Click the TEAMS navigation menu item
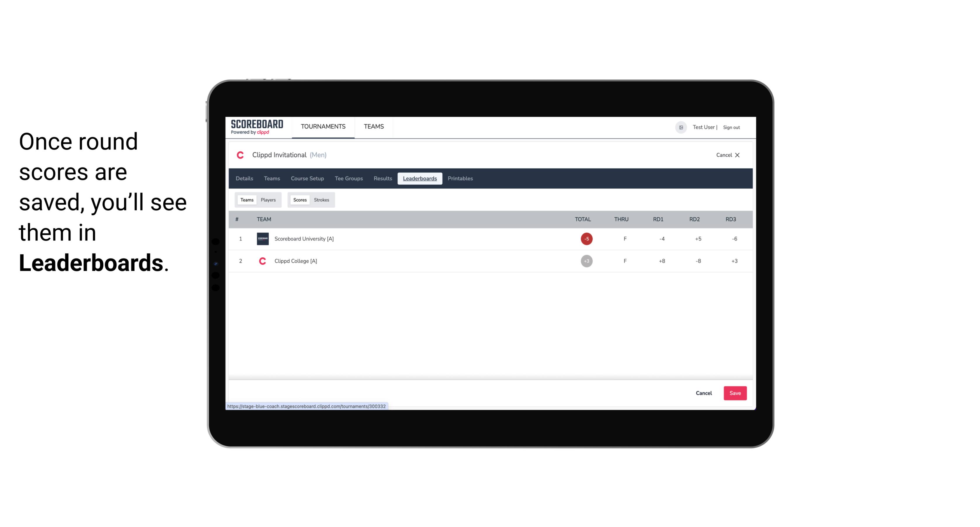Image resolution: width=980 pixels, height=527 pixels. (x=374, y=127)
